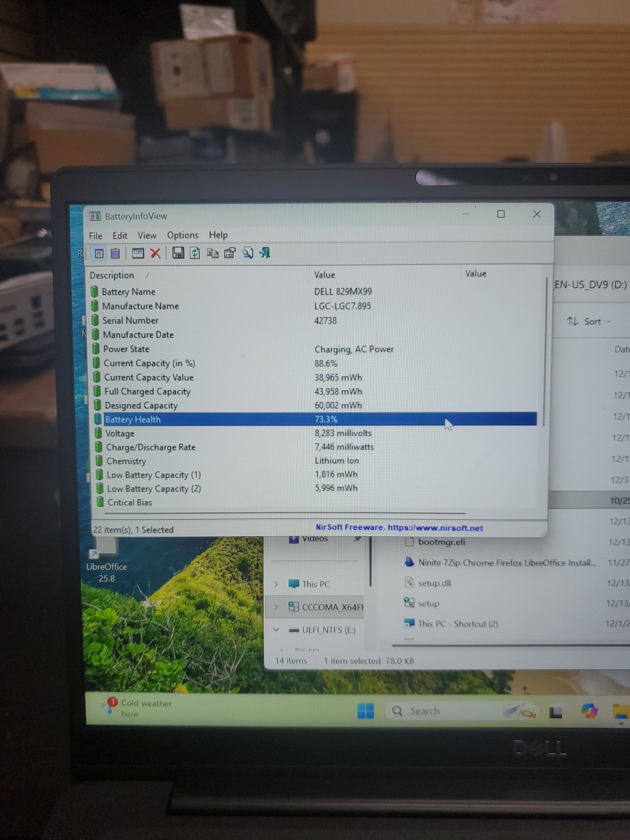Select the Critical Bias row
This screenshot has height=840, width=630.
point(315,502)
